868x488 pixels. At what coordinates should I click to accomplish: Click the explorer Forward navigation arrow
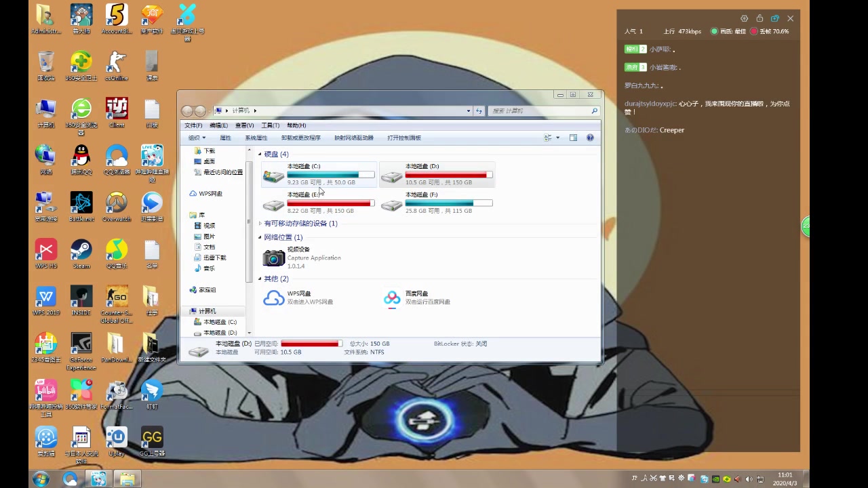200,110
